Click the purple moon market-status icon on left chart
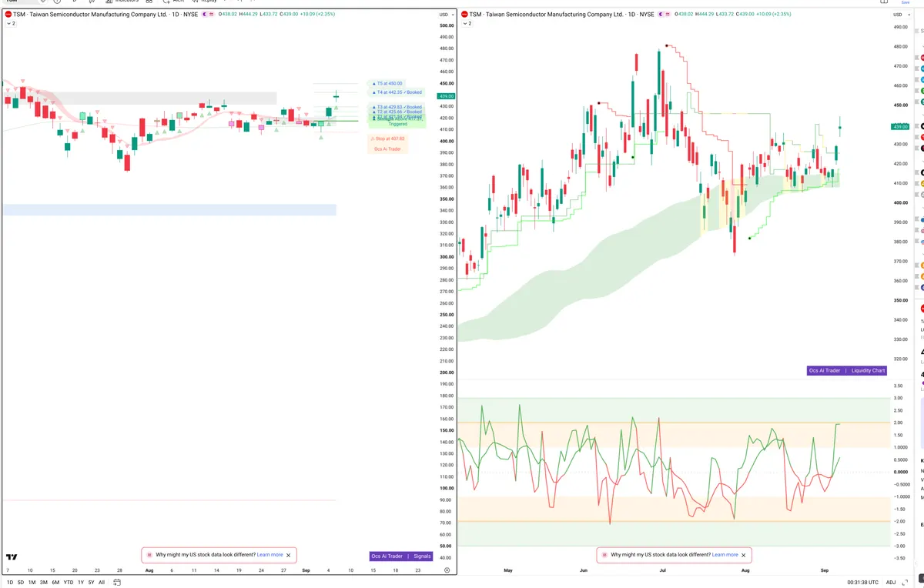Viewport: 924px width, 588px height. pyautogui.click(x=205, y=15)
